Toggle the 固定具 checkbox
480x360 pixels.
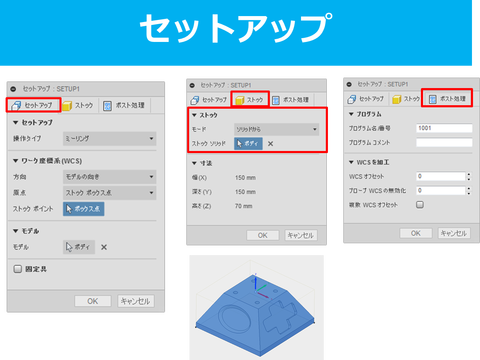[x=18, y=269]
